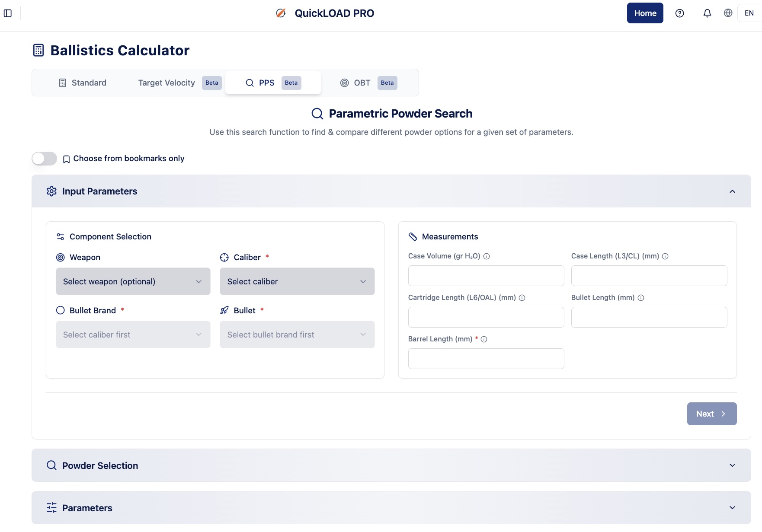Click info icon next to Bullet Length
Image resolution: width=762 pixels, height=532 pixels.
point(641,298)
